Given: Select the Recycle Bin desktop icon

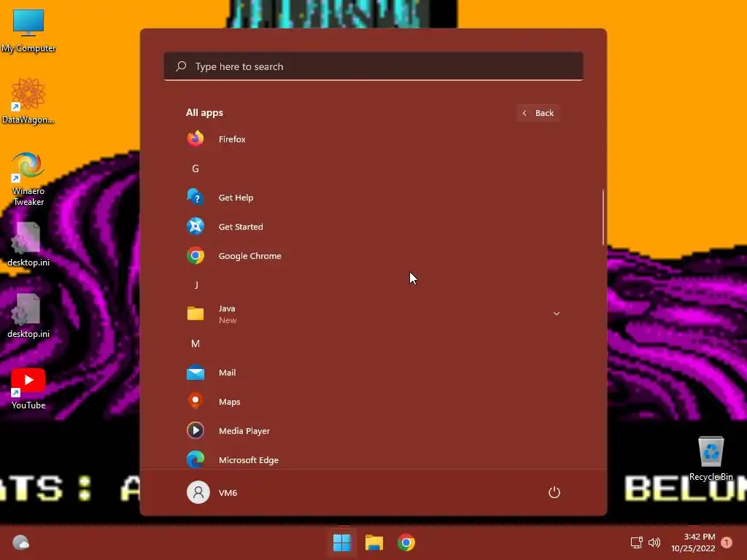Looking at the screenshot, I should [711, 459].
